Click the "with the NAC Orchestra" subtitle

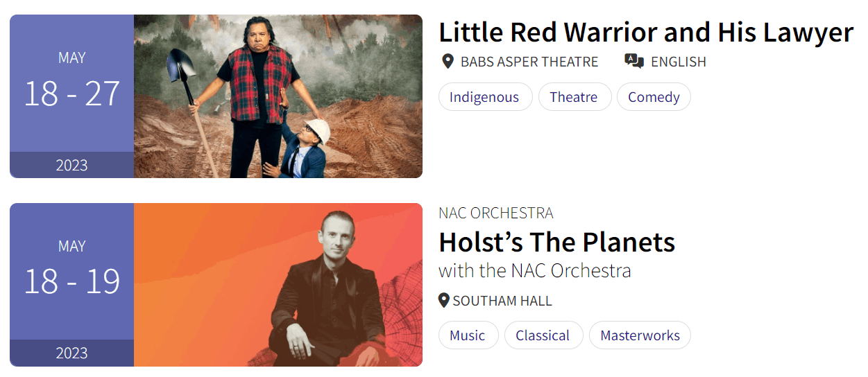pos(535,270)
